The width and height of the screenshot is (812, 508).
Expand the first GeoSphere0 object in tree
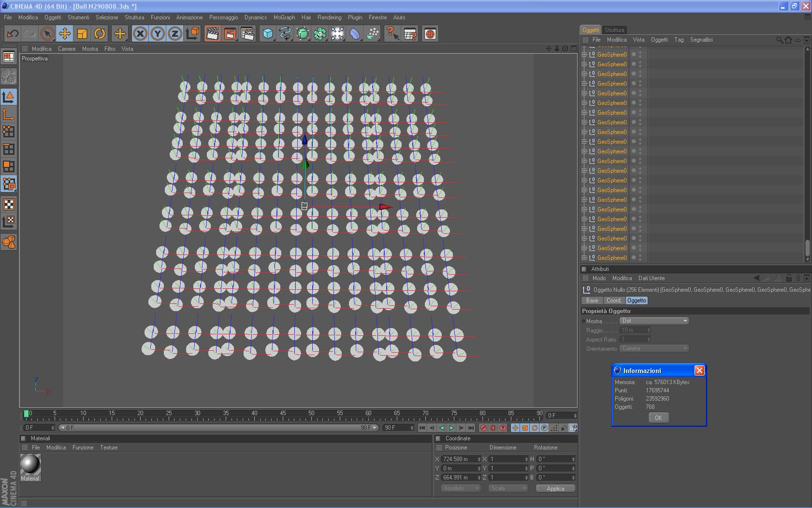[x=584, y=55]
